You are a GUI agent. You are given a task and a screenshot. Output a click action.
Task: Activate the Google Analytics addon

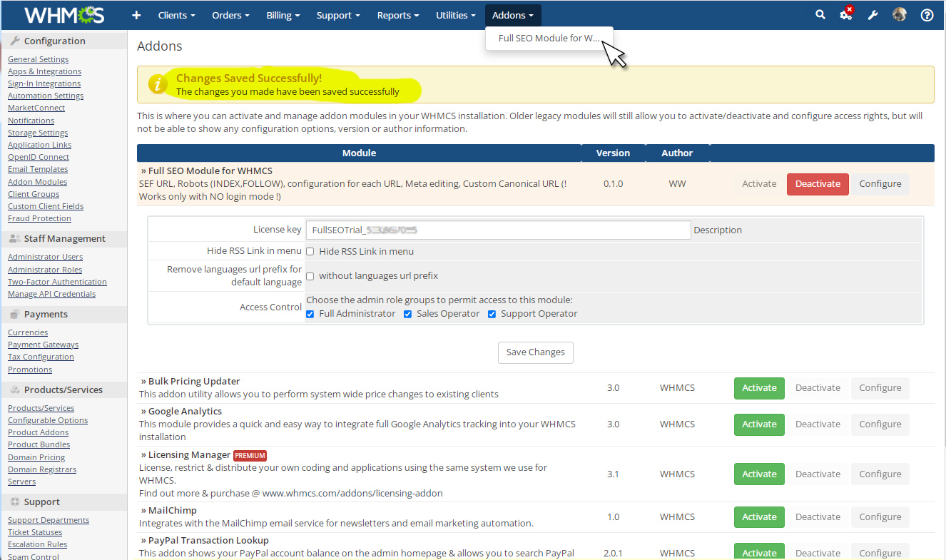tap(759, 424)
